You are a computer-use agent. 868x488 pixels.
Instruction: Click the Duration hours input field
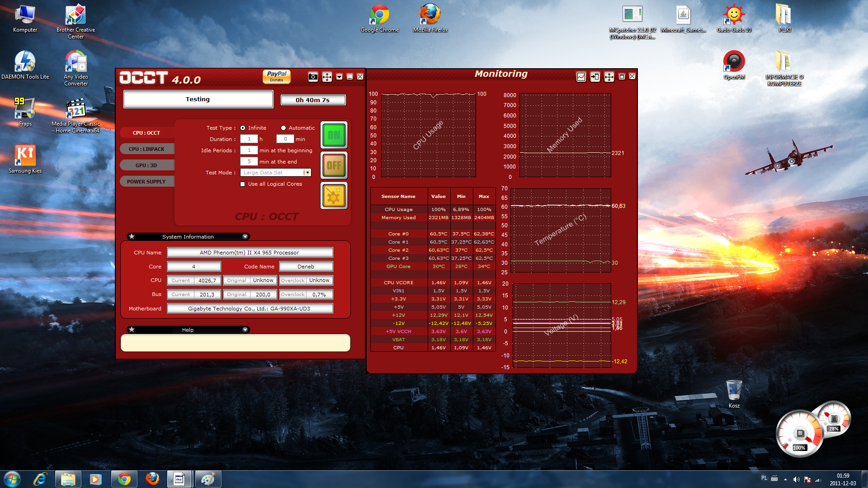coord(249,139)
